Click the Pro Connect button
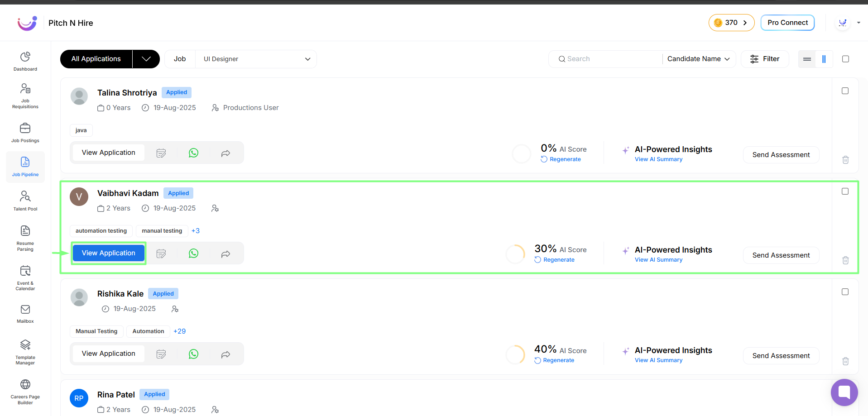The height and width of the screenshot is (416, 868). (x=787, y=23)
